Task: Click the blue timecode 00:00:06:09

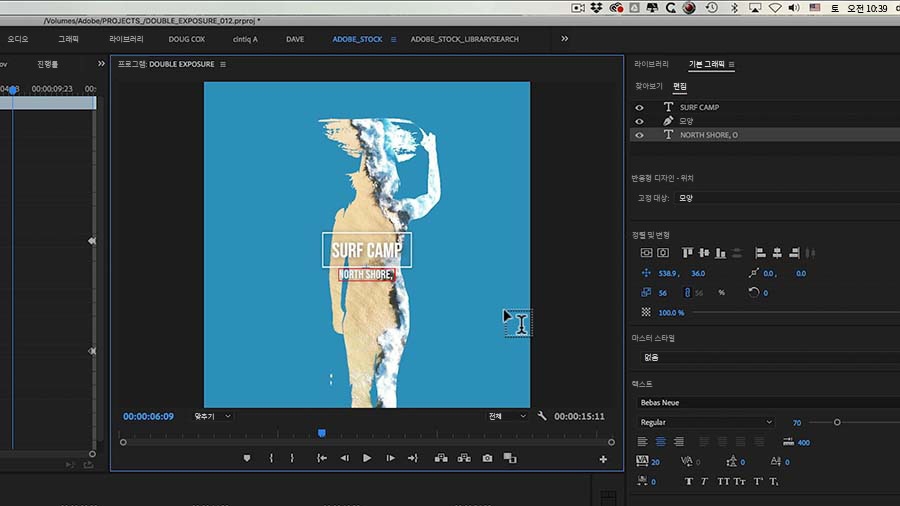Action: 148,416
